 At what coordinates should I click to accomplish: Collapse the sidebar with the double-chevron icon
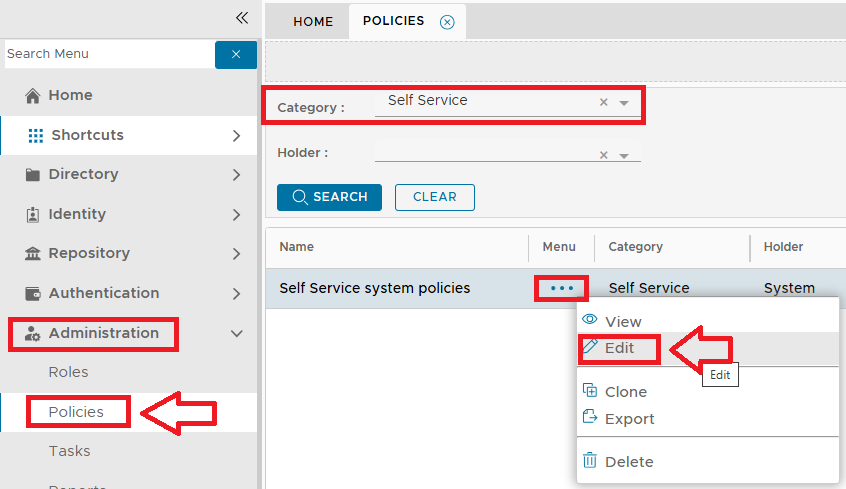pyautogui.click(x=241, y=18)
